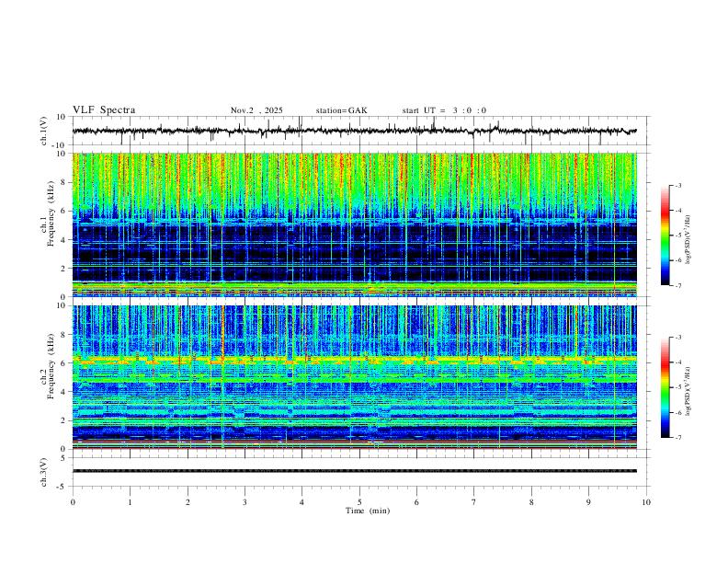Screen dimensions: 728x563
Task: Click the "4" kHz tick on ch.2 axis
Action: pyautogui.click(x=63, y=392)
